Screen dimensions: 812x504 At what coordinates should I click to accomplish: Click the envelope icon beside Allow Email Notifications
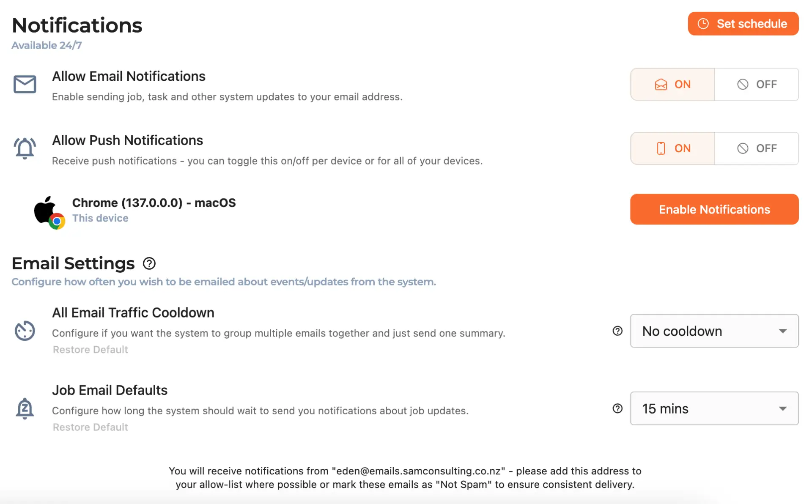click(25, 84)
